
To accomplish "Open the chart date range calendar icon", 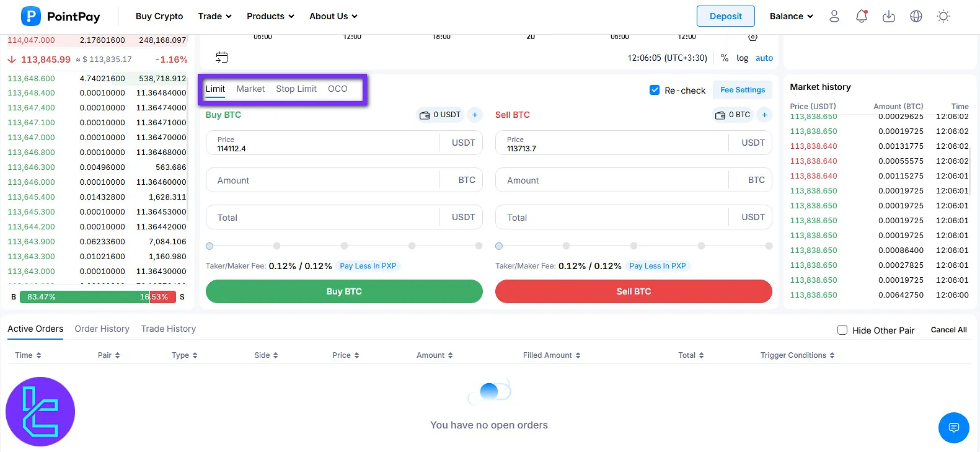I will pos(221,58).
